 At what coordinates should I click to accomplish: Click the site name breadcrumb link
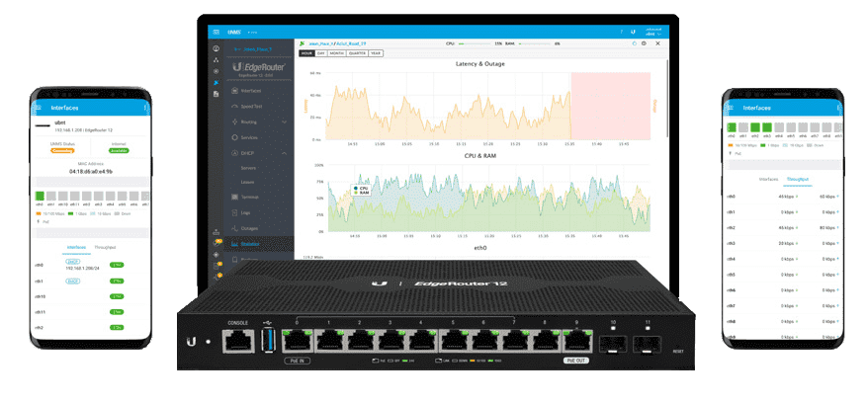[319, 43]
